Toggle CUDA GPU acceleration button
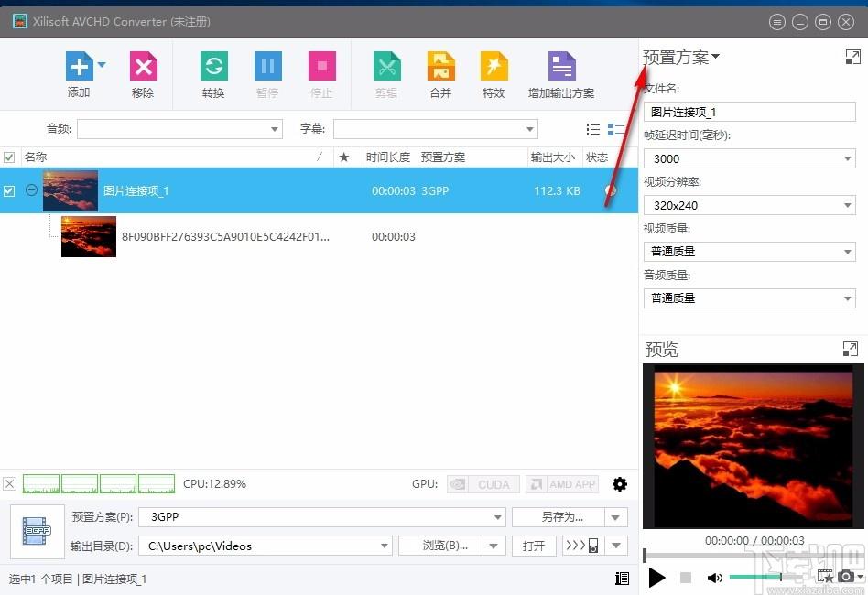Image resolution: width=868 pixels, height=595 pixels. click(483, 484)
